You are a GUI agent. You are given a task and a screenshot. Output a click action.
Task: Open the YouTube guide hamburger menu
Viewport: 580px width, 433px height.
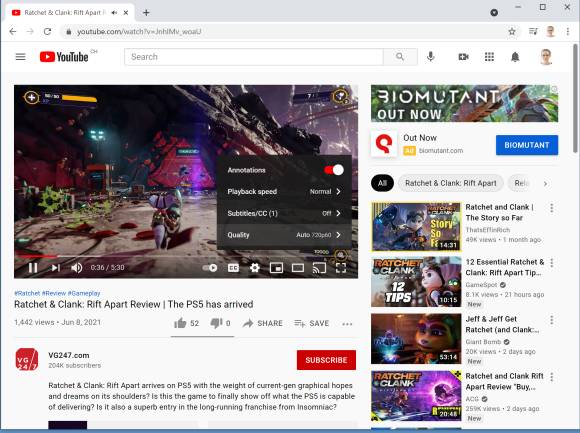pyautogui.click(x=20, y=57)
